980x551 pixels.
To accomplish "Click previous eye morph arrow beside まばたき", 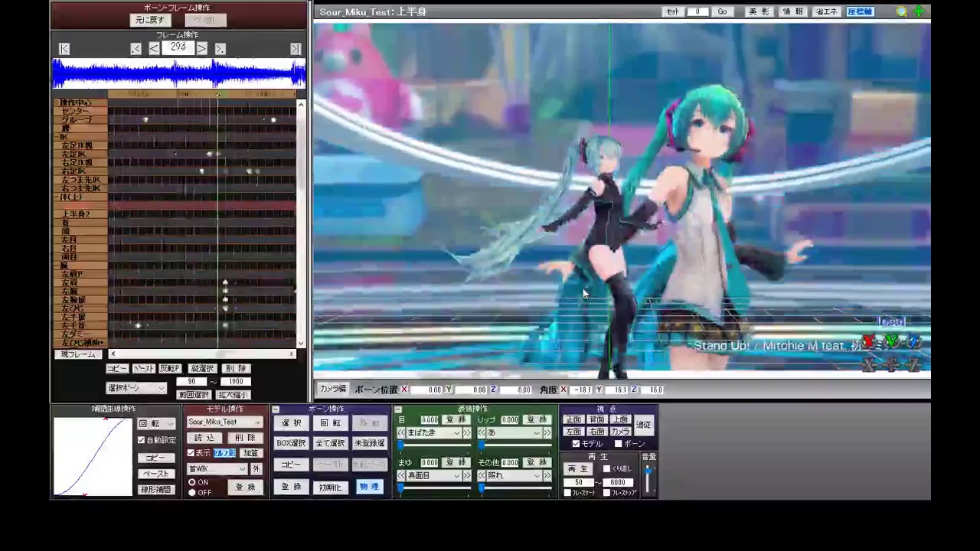I will 401,433.
